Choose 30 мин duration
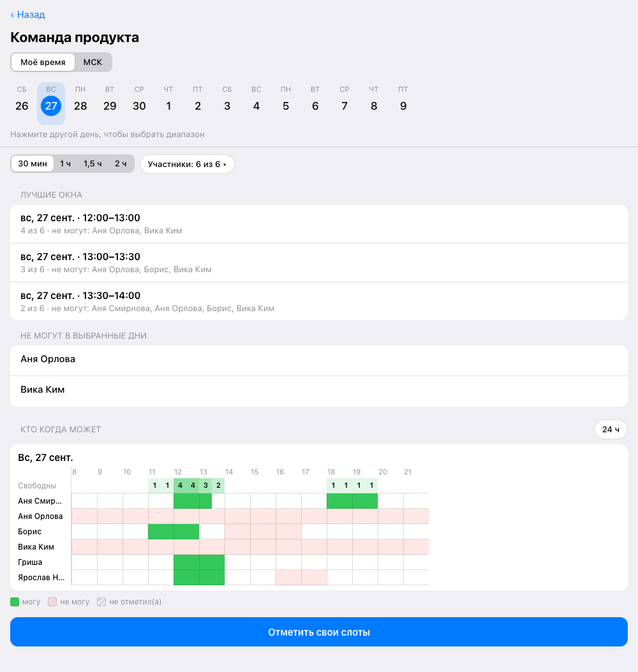The image size is (638, 672). (33, 164)
